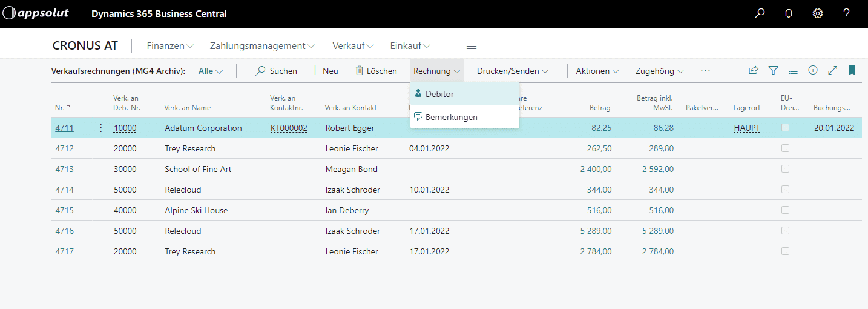Open invoice number 4711 link

point(64,128)
